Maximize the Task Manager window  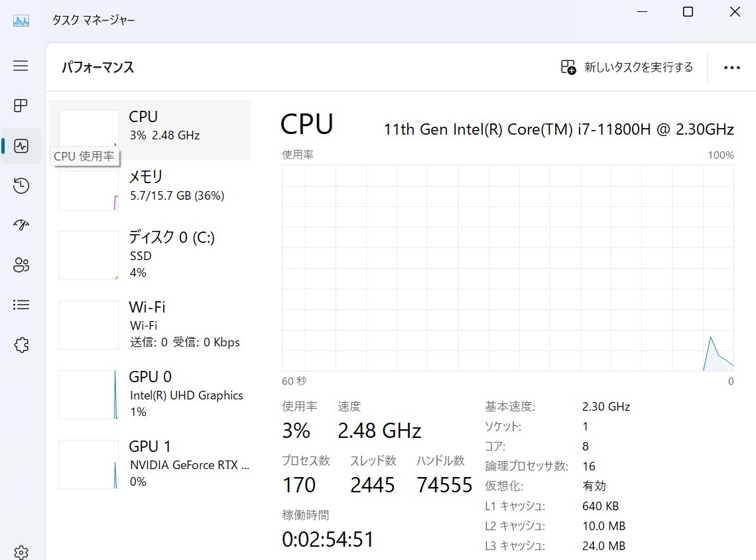click(688, 12)
